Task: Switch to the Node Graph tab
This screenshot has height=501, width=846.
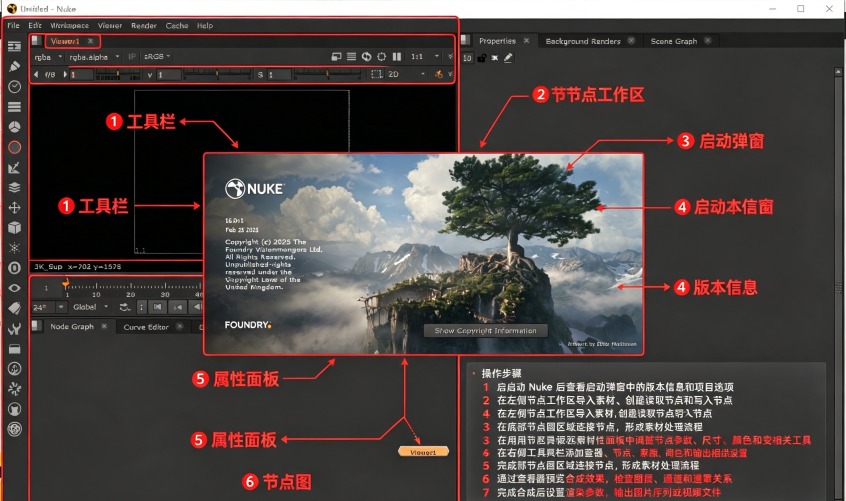Action: tap(72, 326)
